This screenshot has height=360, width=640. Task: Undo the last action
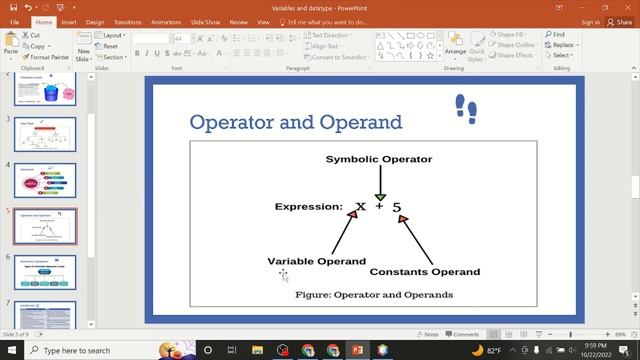click(28, 7)
